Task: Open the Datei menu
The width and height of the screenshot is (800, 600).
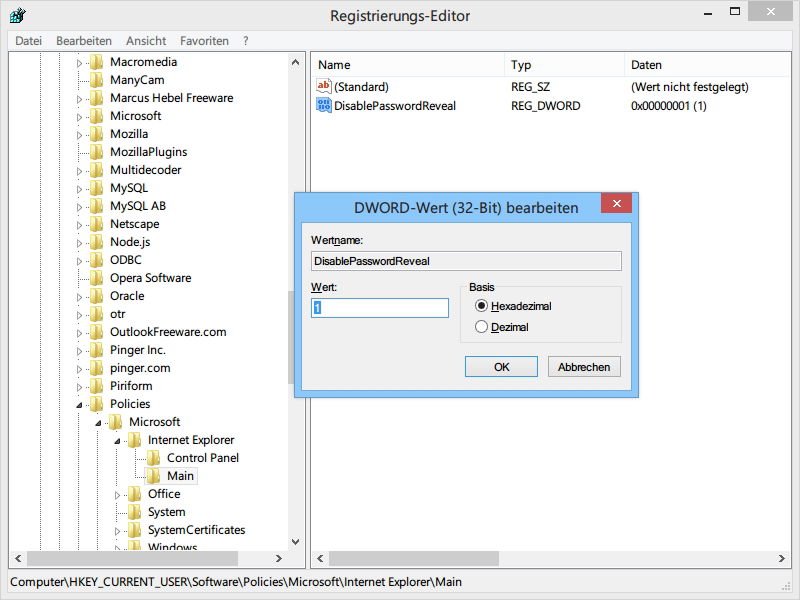Action: click(x=29, y=41)
